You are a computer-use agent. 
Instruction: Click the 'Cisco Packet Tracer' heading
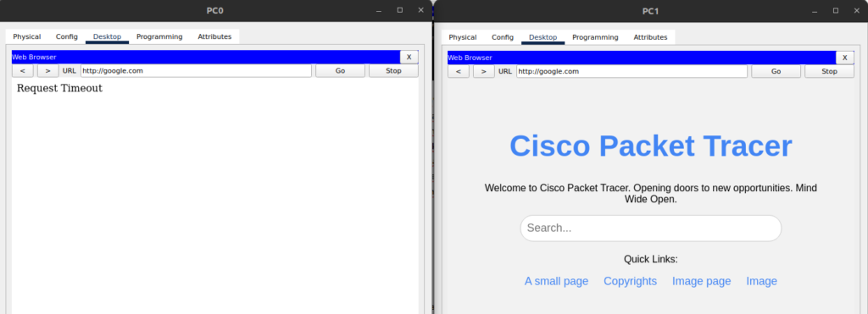(x=650, y=146)
